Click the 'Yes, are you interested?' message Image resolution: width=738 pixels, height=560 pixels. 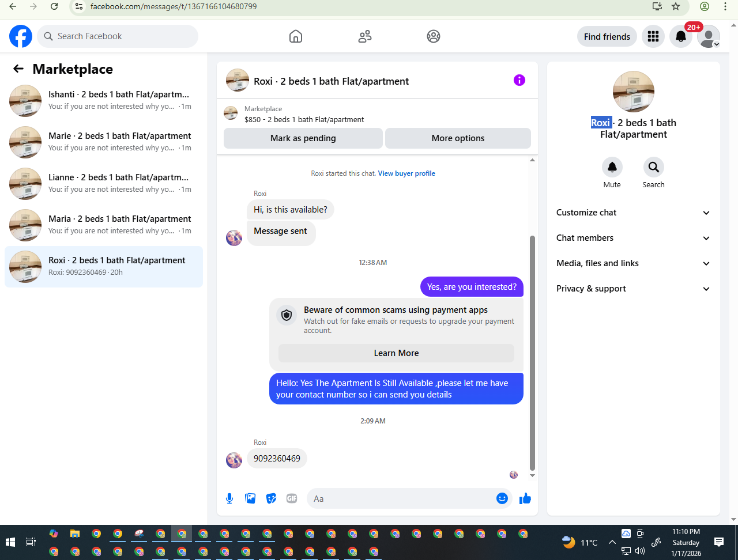472,287
